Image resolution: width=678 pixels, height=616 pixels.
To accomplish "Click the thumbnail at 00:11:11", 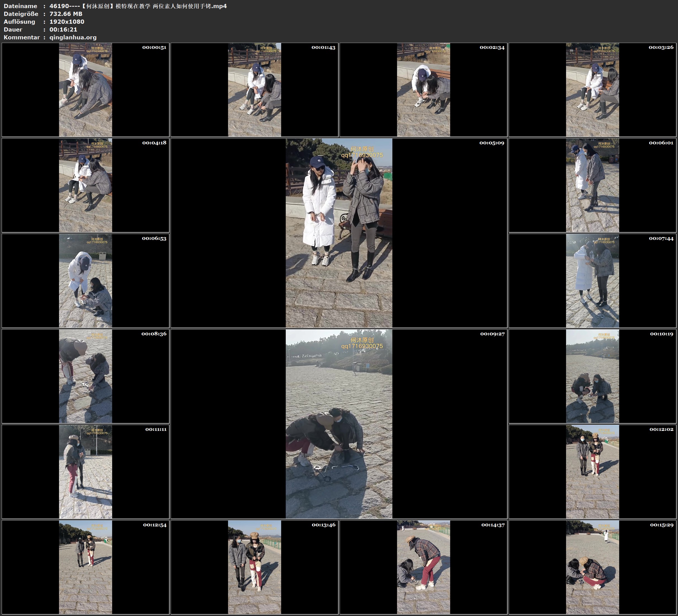I will pos(85,472).
